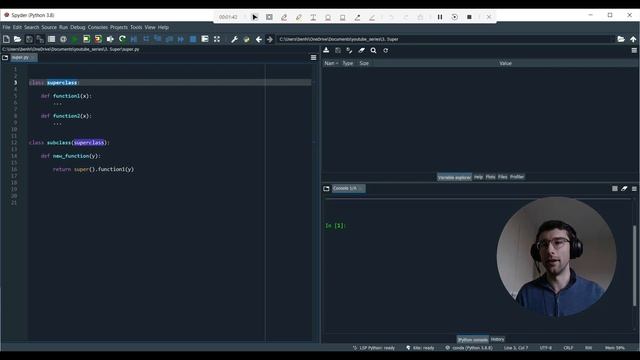Switch to Profiler pane tab
Image resolution: width=640 pixels, height=360 pixels.
tap(517, 177)
